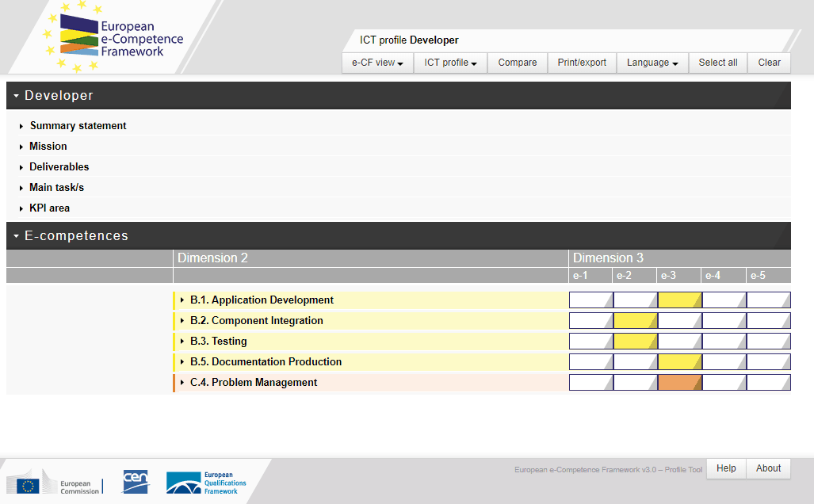Toggle e-1 level cell for B.1. Application Development
This screenshot has width=814, height=504.
590,300
